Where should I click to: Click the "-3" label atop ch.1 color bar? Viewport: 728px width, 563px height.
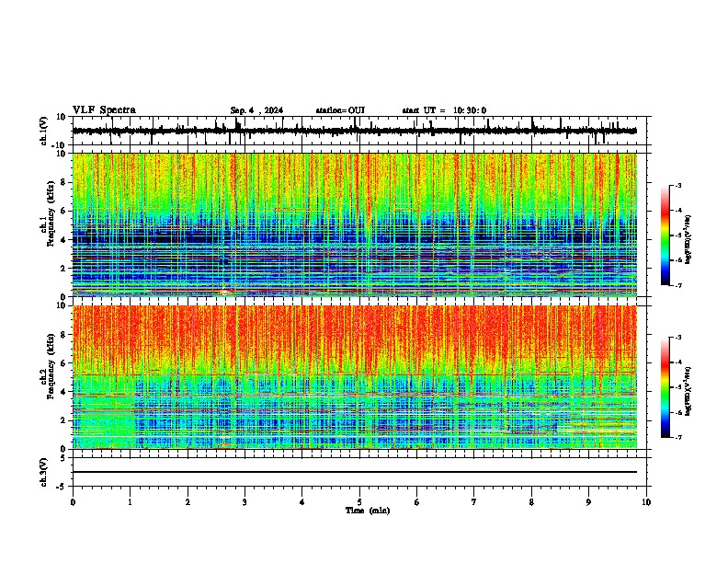pyautogui.click(x=678, y=186)
